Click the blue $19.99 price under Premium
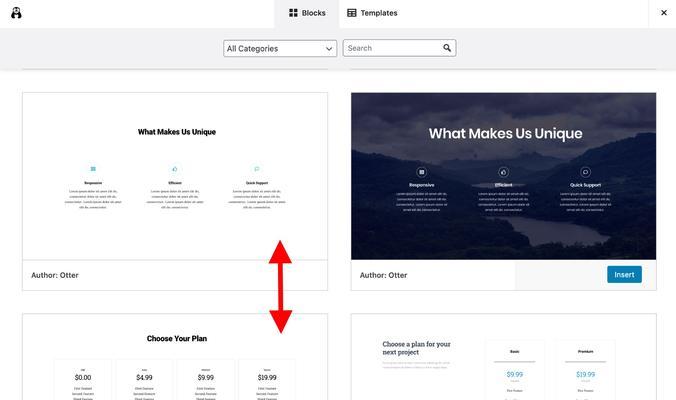676x400 pixels. click(585, 375)
